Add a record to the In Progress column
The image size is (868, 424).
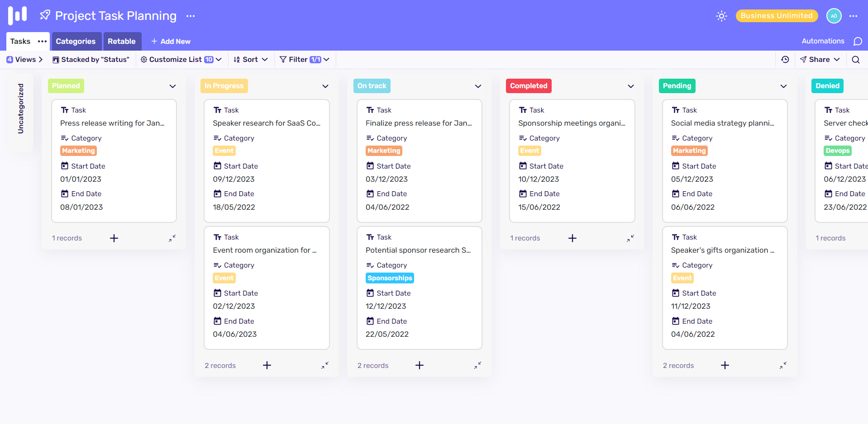tap(267, 365)
